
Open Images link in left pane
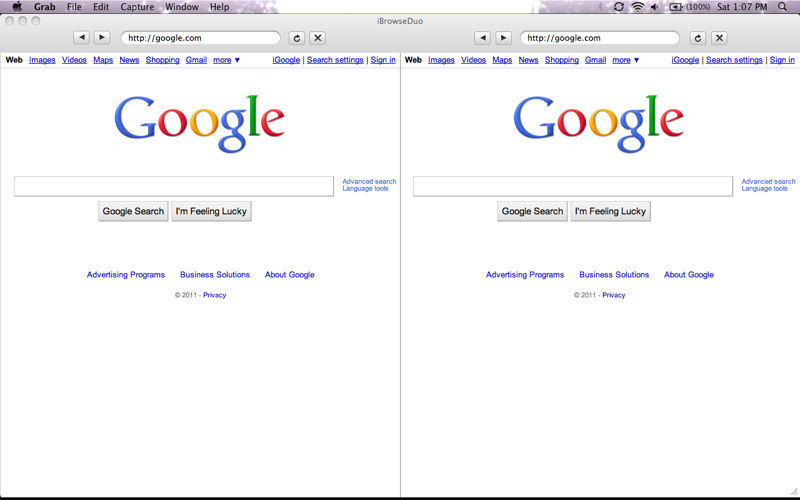point(42,60)
